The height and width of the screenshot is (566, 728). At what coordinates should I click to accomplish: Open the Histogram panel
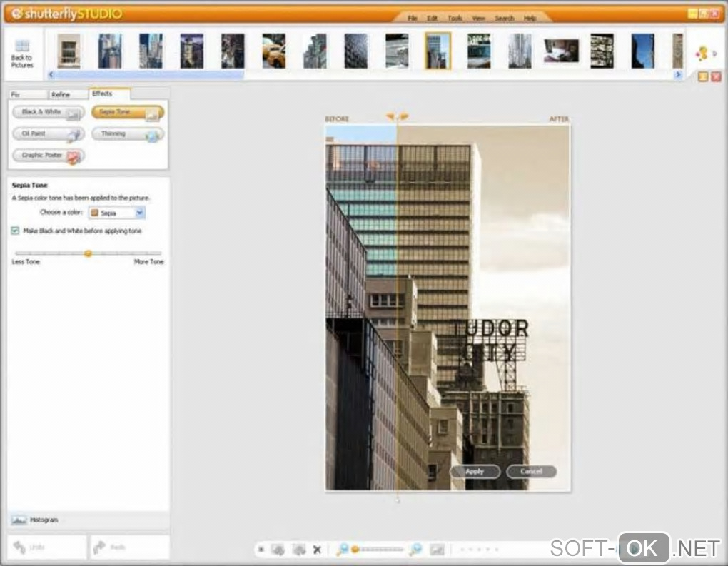click(44, 520)
